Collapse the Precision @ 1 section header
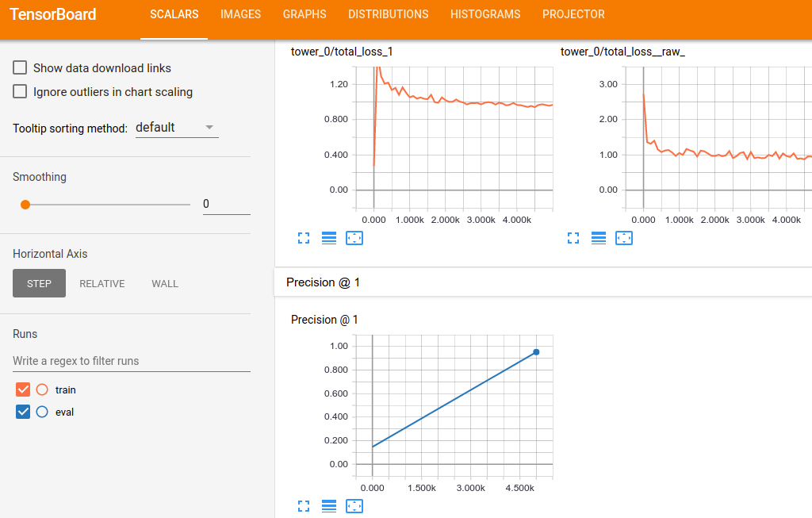 (542, 282)
